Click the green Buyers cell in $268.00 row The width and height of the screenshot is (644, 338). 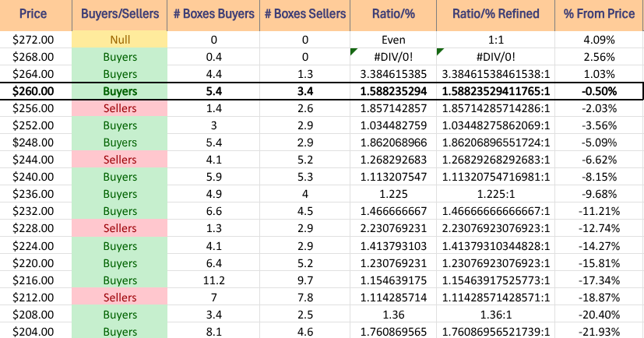pos(119,56)
